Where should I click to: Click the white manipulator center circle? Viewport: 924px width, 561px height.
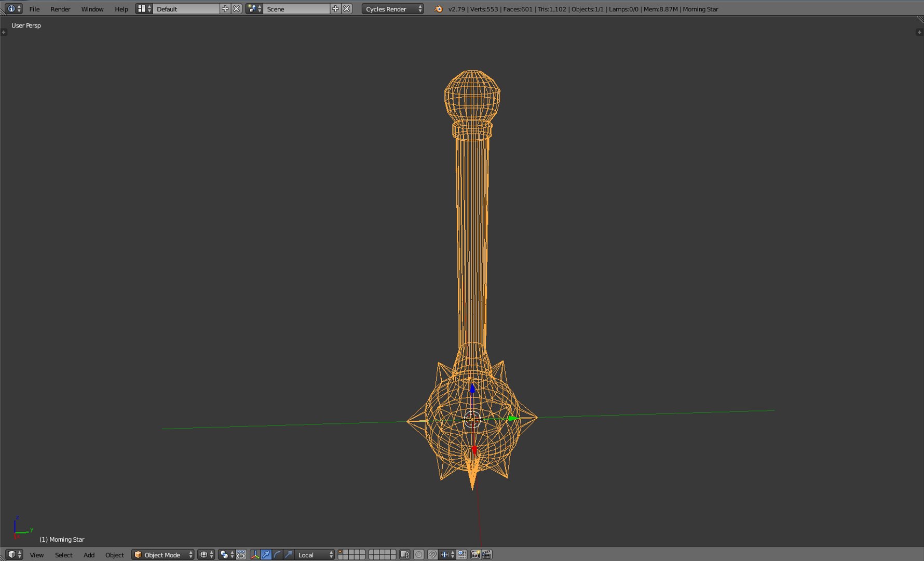[472, 420]
